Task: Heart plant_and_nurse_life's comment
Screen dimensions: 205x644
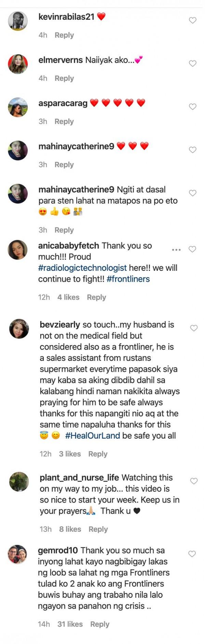Action: pyautogui.click(x=194, y=481)
